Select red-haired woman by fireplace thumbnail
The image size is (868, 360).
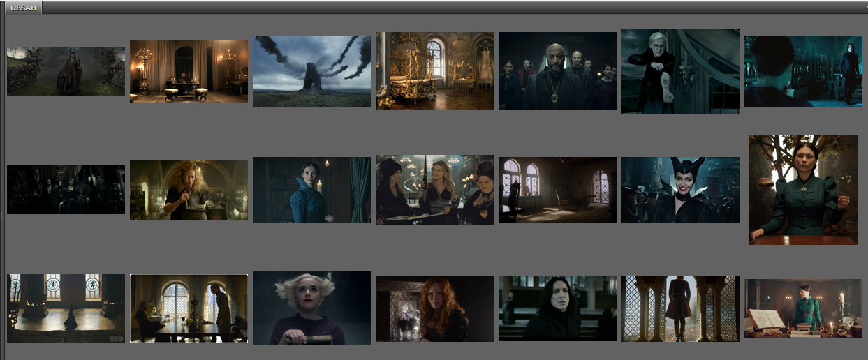[x=434, y=308]
